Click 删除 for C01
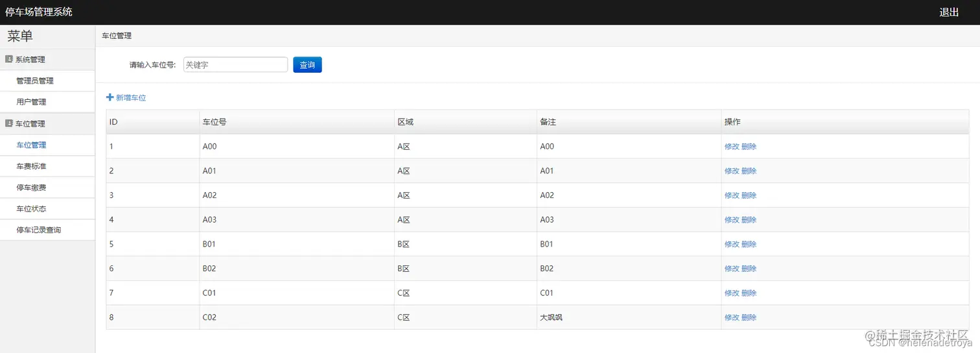Screen dimensions: 980x353 (x=749, y=293)
